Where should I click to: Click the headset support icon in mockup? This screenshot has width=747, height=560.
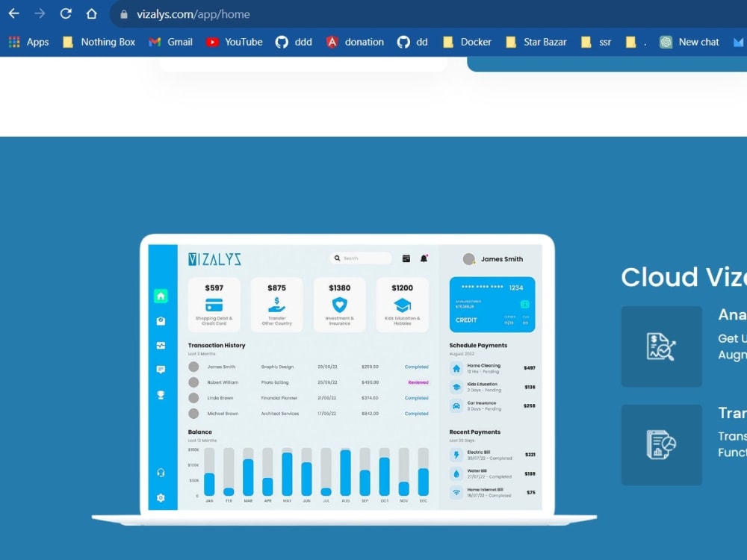pos(161,473)
